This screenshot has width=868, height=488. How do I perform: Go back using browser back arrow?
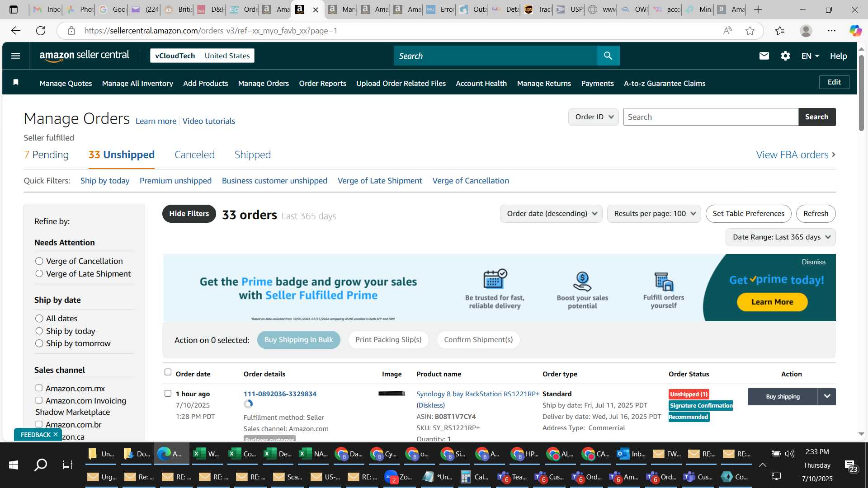click(16, 31)
